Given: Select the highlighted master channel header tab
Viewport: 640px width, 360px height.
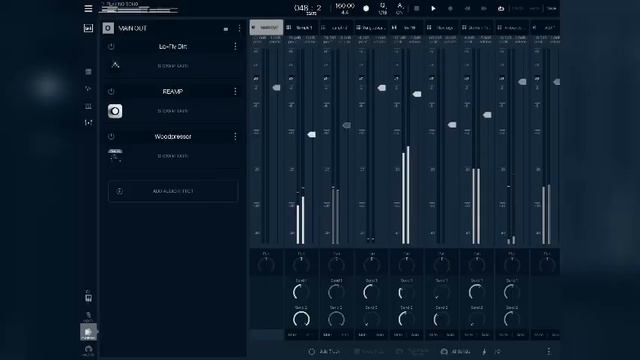Looking at the screenshot, I should pyautogui.click(x=266, y=27).
